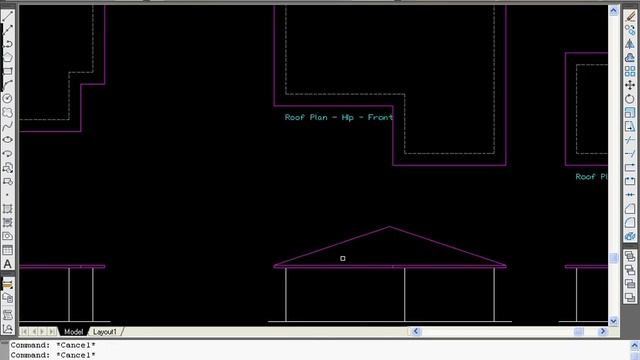Viewport: 640px width, 360px height.
Task: Select the Join tool
Action: [630, 195]
